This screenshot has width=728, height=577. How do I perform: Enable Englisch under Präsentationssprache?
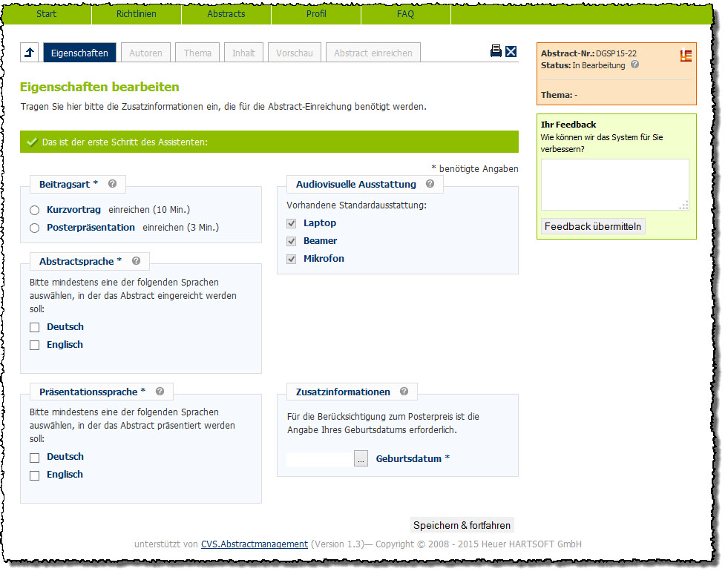click(34, 475)
